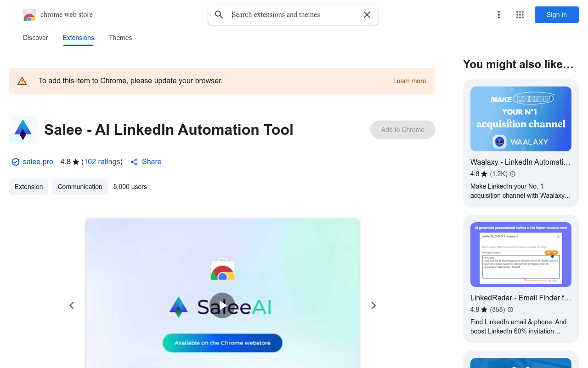This screenshot has width=588, height=368.
Task: Click the verified badge icon beside salee.pro
Action: (16, 162)
